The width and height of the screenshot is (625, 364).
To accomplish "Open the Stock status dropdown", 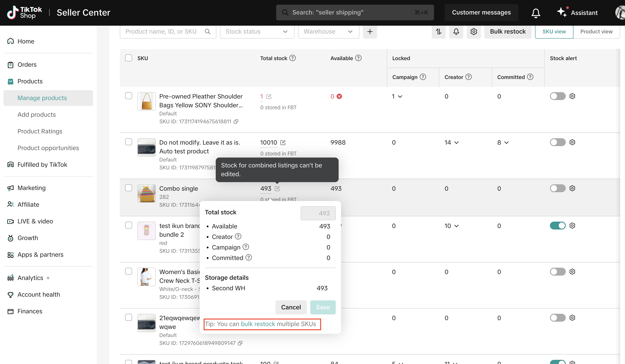I will (257, 32).
